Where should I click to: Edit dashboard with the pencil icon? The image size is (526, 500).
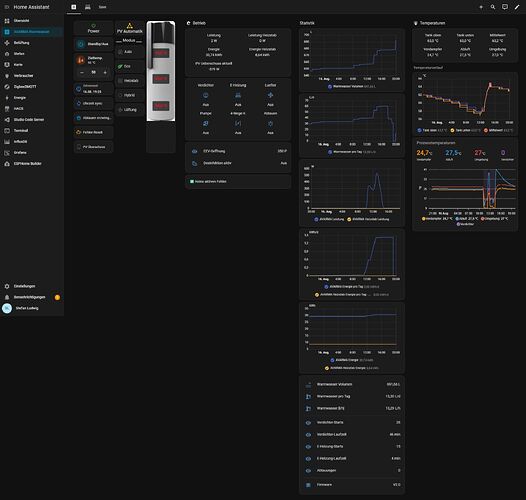(x=517, y=7)
